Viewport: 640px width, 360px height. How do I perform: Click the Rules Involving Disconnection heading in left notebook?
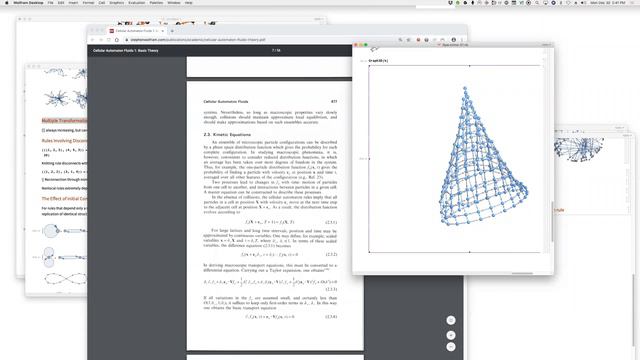[64, 140]
